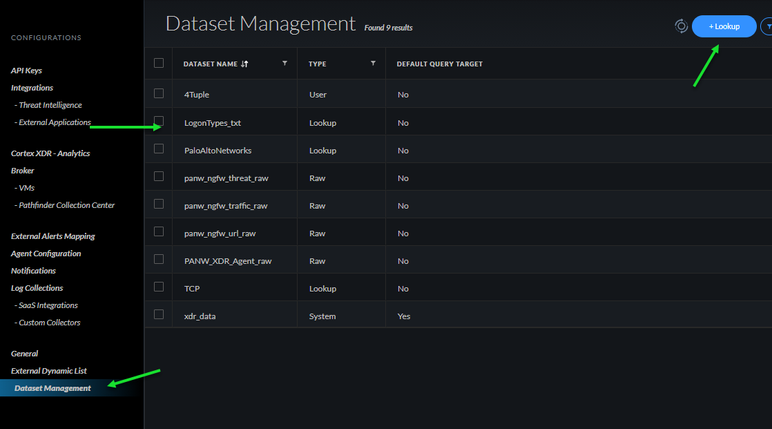
Task: Open the Type column filter
Action: click(373, 64)
